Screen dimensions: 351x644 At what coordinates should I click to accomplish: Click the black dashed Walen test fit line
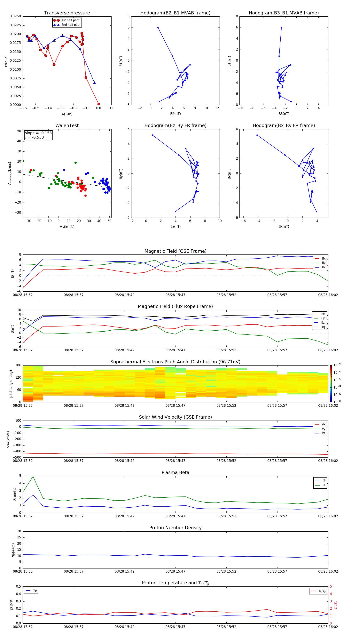coord(67,181)
